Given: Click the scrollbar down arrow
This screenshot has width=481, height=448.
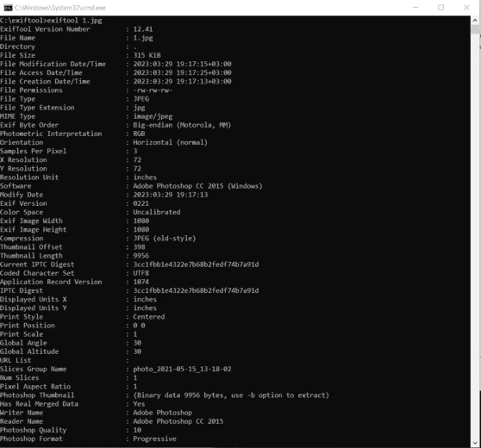Looking at the screenshot, I should click(476, 443).
